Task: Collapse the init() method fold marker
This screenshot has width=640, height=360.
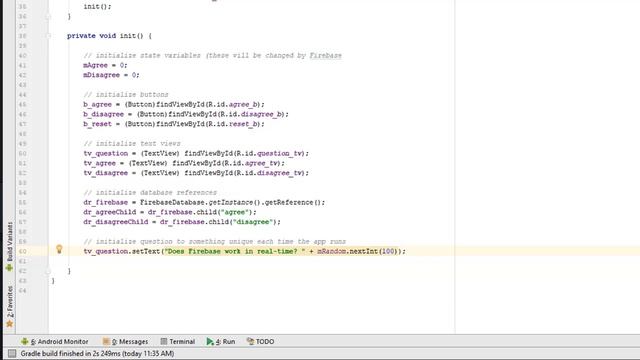Action: pos(48,36)
